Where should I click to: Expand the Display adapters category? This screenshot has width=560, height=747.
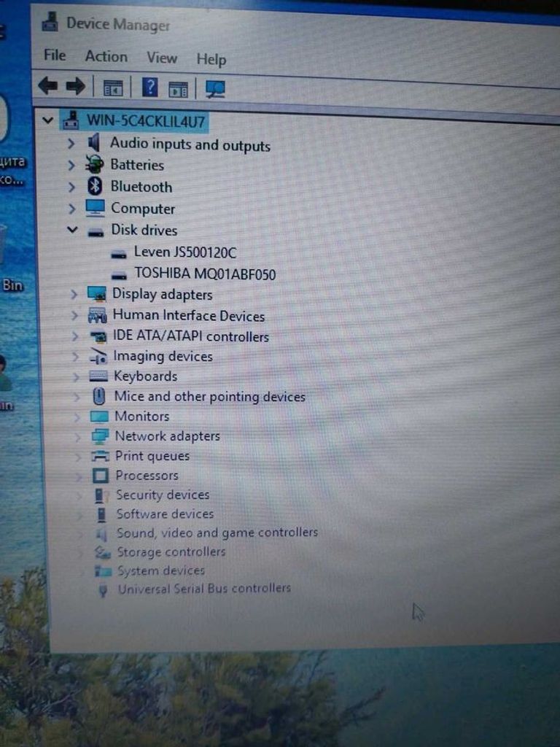tap(74, 294)
